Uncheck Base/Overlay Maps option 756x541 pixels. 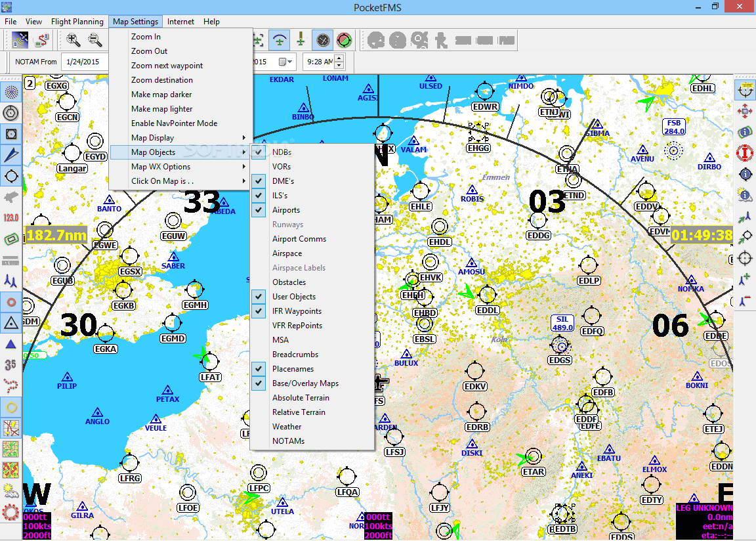312,383
